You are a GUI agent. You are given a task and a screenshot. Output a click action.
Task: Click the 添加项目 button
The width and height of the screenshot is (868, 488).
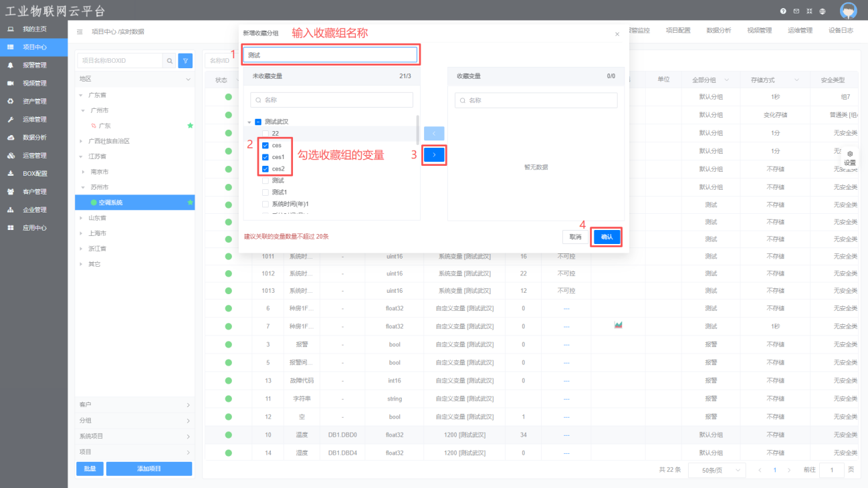click(148, 469)
